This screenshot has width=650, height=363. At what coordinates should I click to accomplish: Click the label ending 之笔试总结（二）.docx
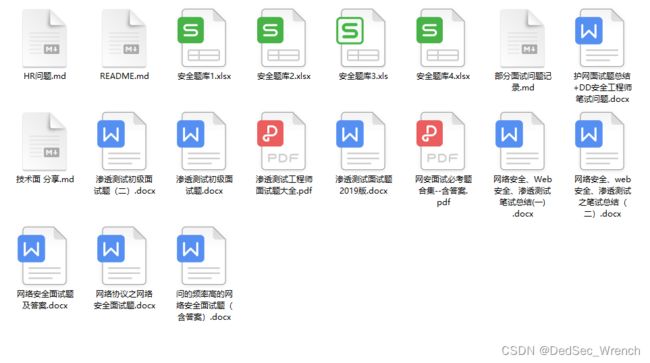(602, 196)
